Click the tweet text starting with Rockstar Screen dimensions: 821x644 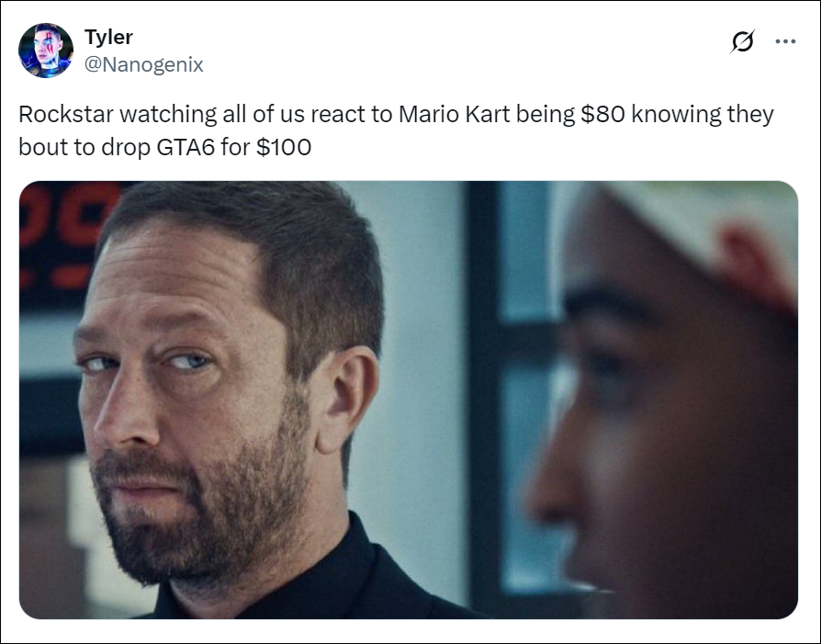point(396,130)
